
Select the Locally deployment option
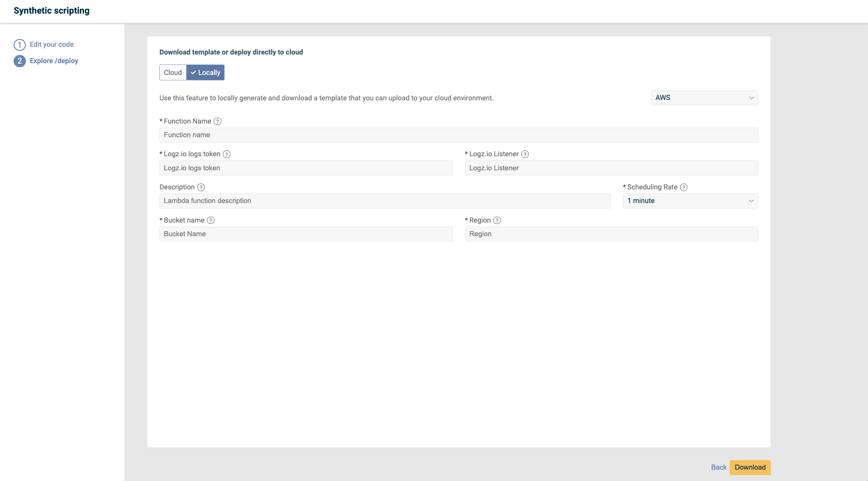[x=206, y=73]
